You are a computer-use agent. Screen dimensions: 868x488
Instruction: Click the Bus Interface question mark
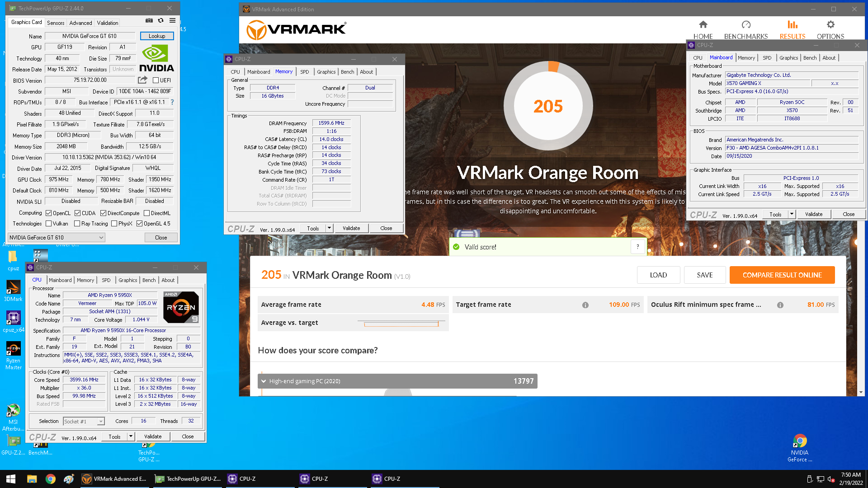172,102
